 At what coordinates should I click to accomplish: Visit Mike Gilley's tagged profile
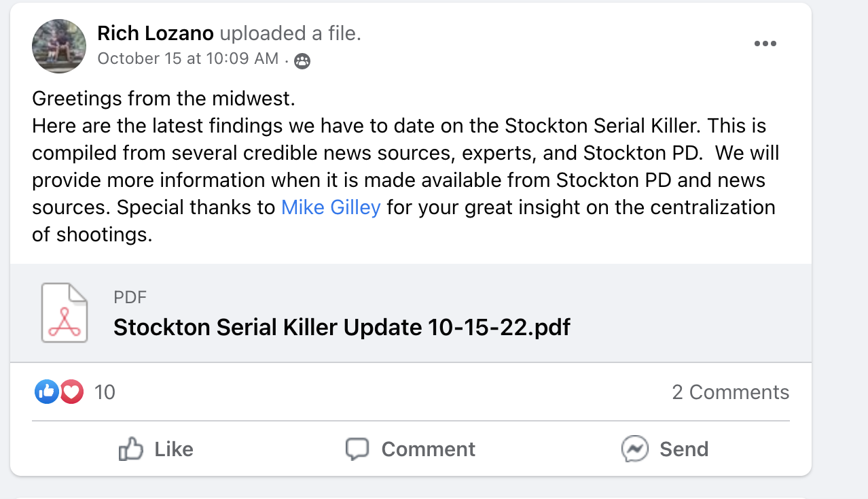(x=331, y=207)
